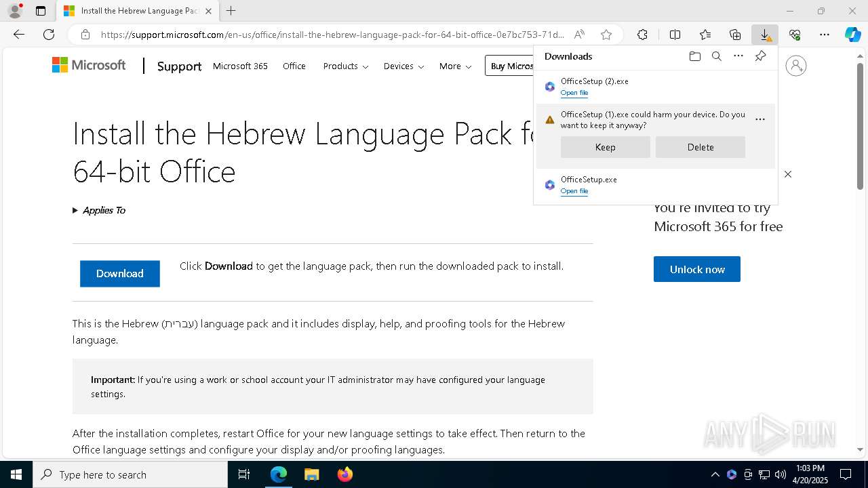Screen dimensions: 868x488
Task: Dismiss the Microsoft 365 promo with X
Action: [788, 174]
